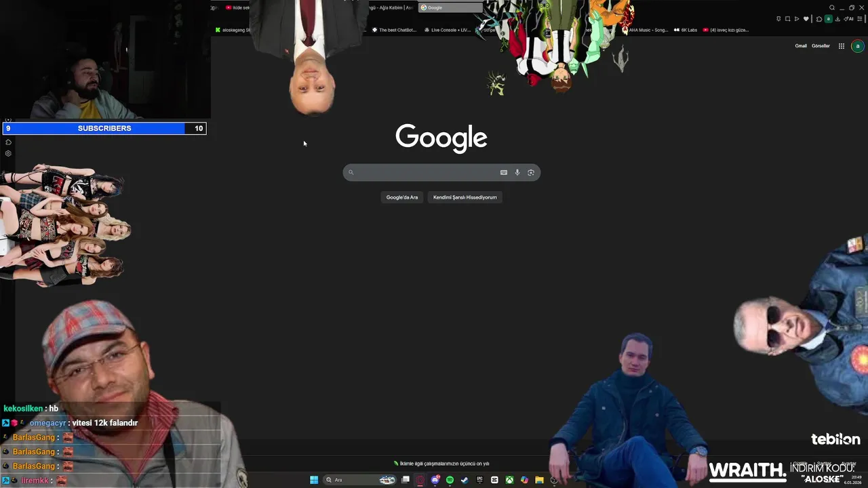Viewport: 868px width, 488px height.
Task: Open the Xbox app on the taskbar
Action: (x=509, y=480)
